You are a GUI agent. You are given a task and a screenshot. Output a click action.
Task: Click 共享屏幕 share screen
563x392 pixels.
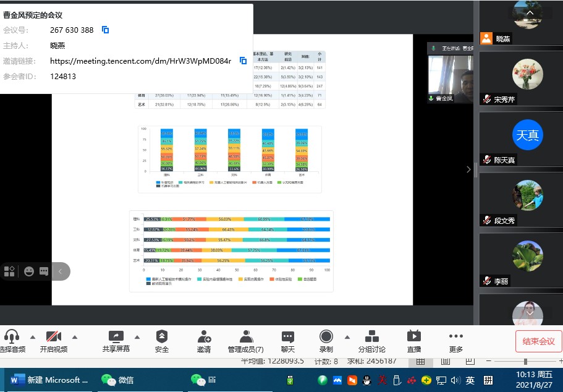click(x=116, y=341)
